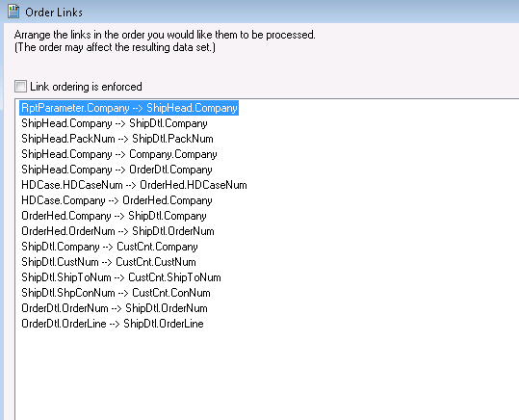
Task: Select OrderHed.OrderNum --> ShipDtl.OrderNum link
Action: click(117, 231)
